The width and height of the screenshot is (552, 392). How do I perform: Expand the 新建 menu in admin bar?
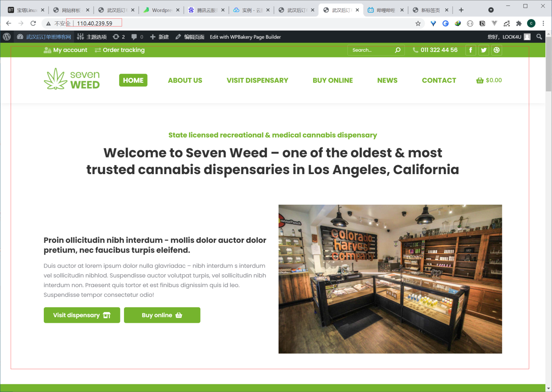pyautogui.click(x=159, y=37)
